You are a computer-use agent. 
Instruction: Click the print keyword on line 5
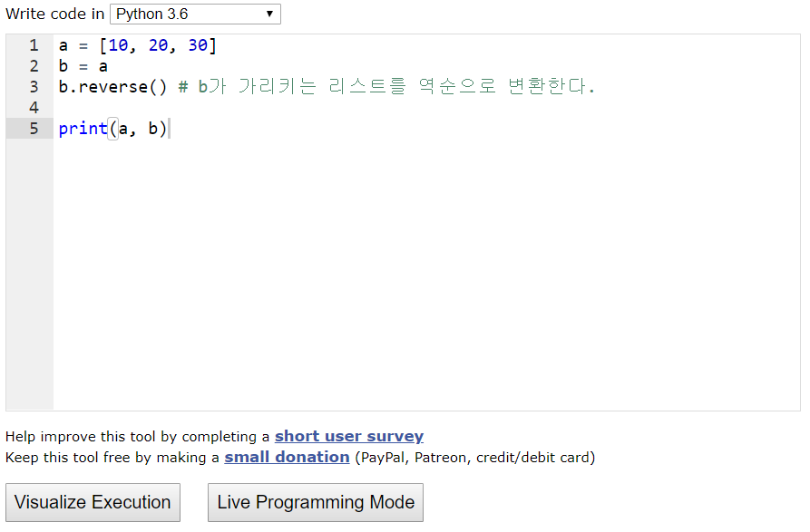[83, 129]
